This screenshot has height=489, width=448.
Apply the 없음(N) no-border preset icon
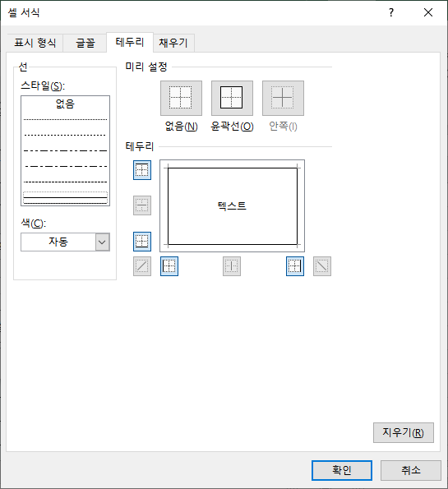point(181,99)
